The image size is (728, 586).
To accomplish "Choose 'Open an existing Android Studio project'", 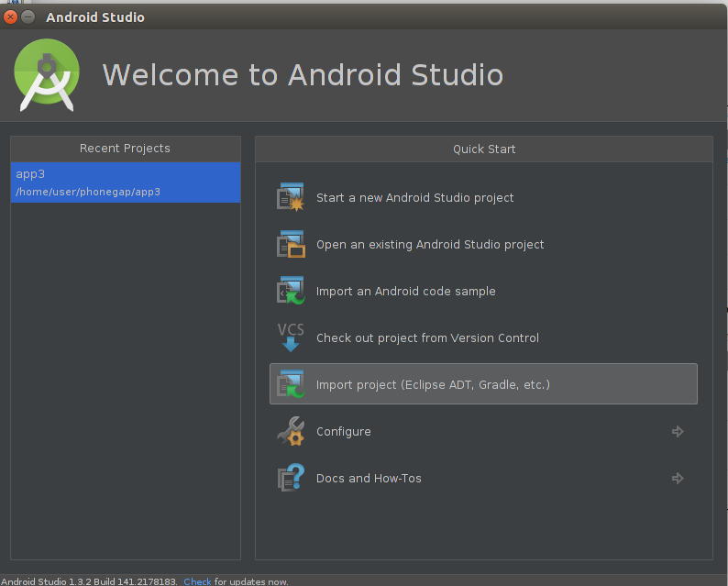I will [x=430, y=245].
